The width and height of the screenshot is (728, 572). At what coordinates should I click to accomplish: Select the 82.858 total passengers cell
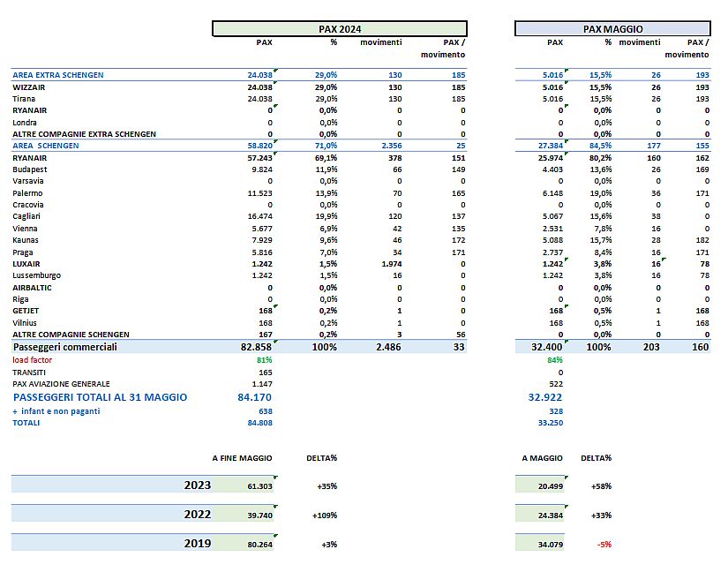(256, 347)
